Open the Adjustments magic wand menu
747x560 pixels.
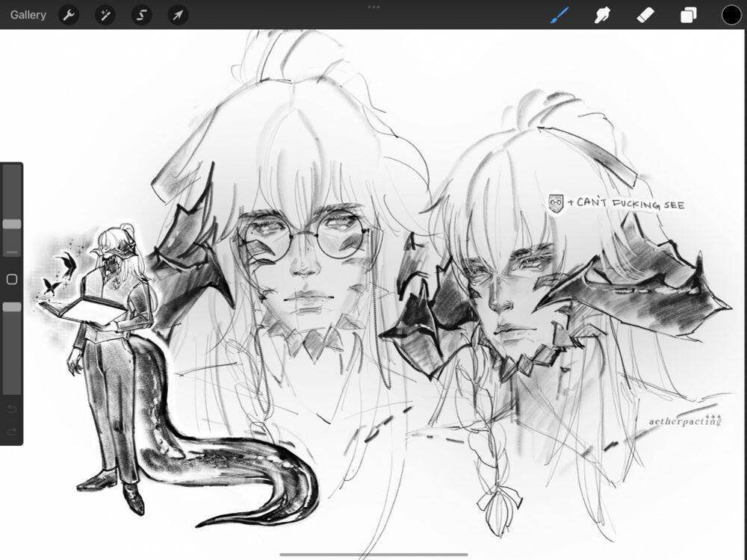pyautogui.click(x=105, y=15)
